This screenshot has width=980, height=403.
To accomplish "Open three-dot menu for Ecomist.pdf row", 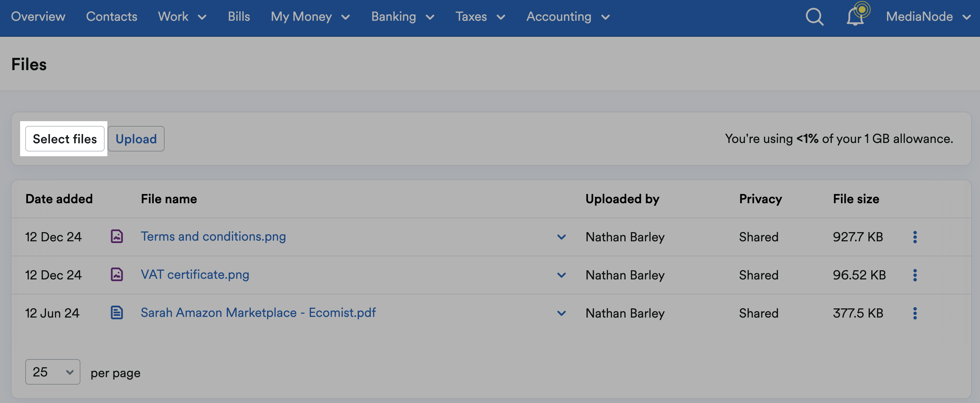I will click(x=915, y=313).
